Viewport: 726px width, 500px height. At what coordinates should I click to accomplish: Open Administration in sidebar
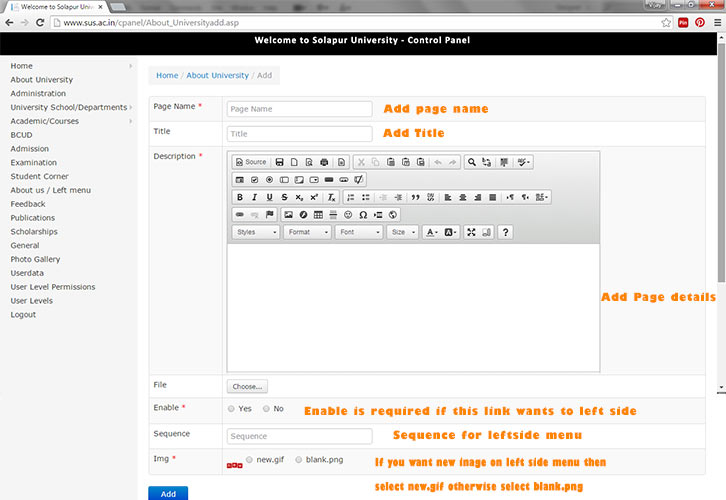(38, 94)
